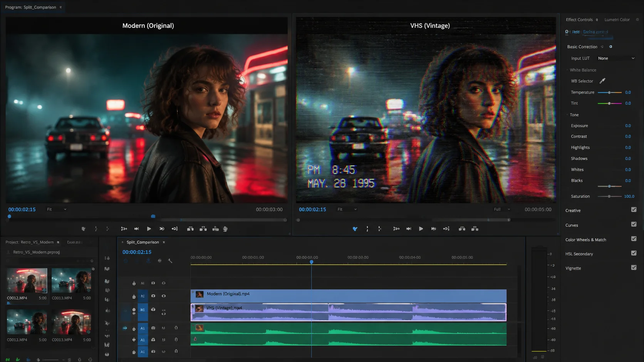This screenshot has height=362, width=644.
Task: Click the Extract button on VHS (Vintage) monitor
Action: (x=475, y=229)
